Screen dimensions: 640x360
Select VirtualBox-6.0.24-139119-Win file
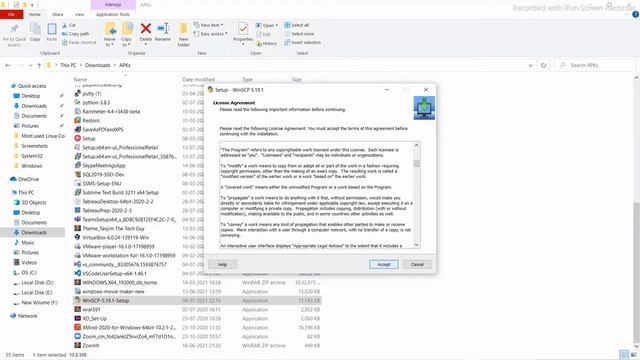point(116,237)
